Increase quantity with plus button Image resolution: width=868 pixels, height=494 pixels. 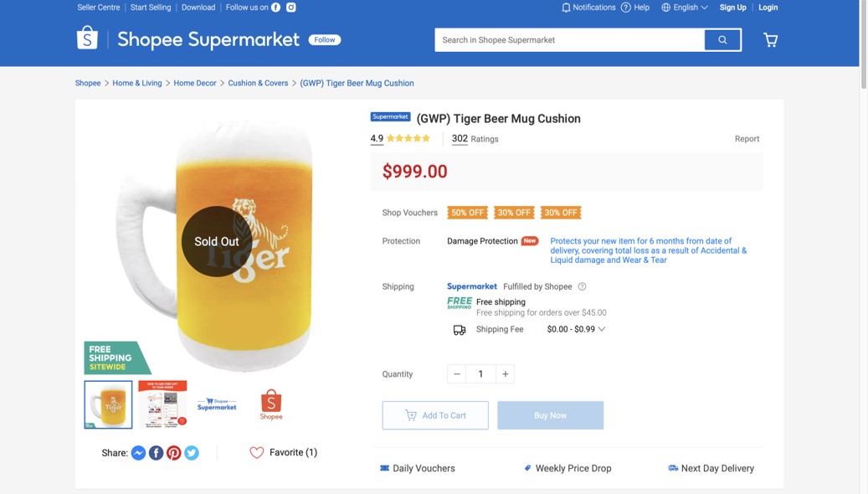pyautogui.click(x=505, y=374)
